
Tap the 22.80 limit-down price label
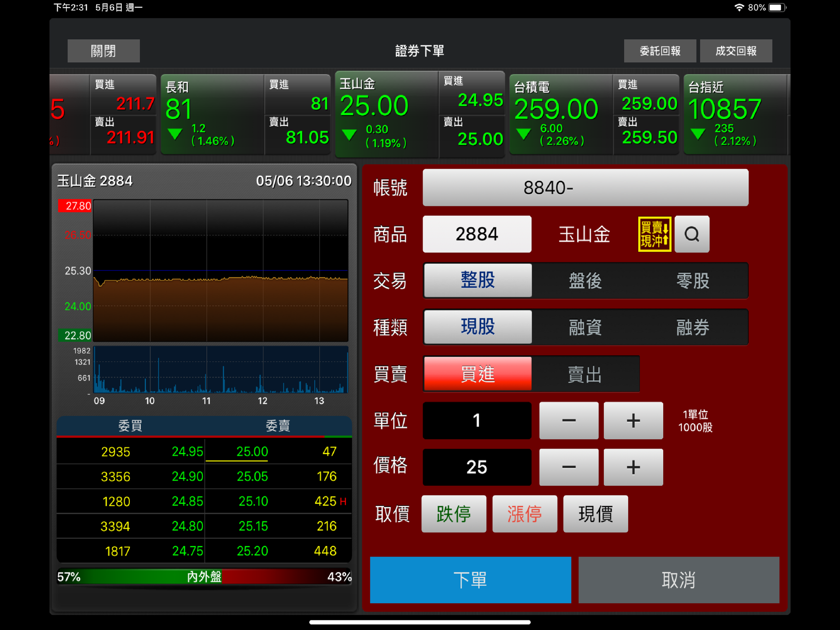75,335
